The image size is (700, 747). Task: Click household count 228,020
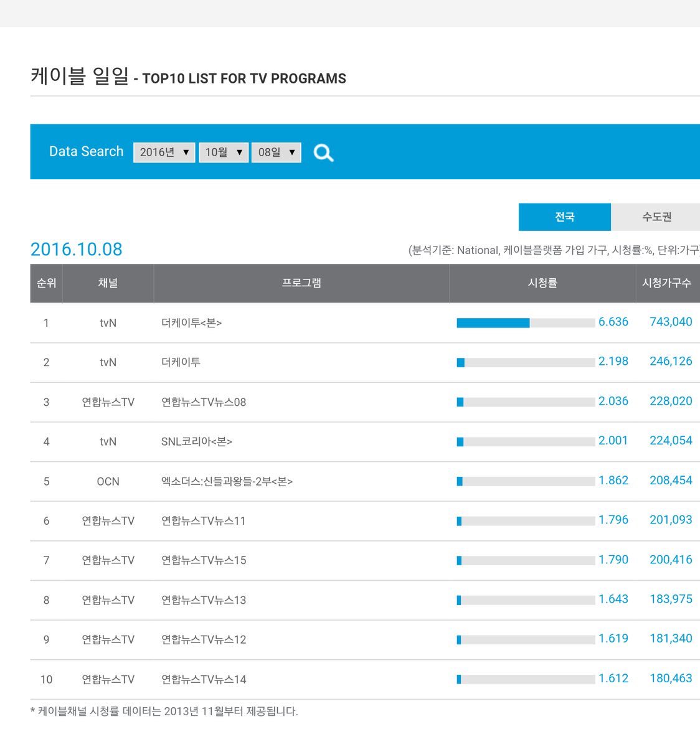click(671, 401)
